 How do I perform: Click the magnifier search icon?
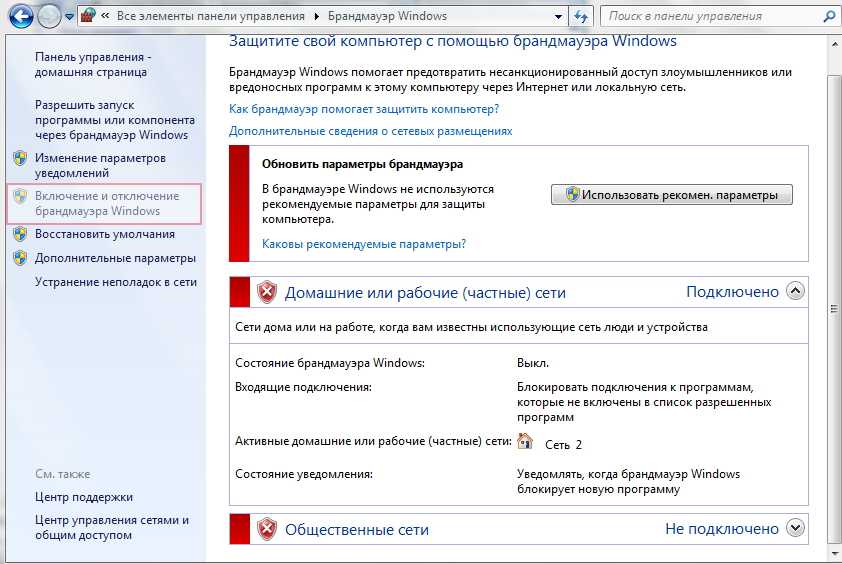tap(829, 16)
